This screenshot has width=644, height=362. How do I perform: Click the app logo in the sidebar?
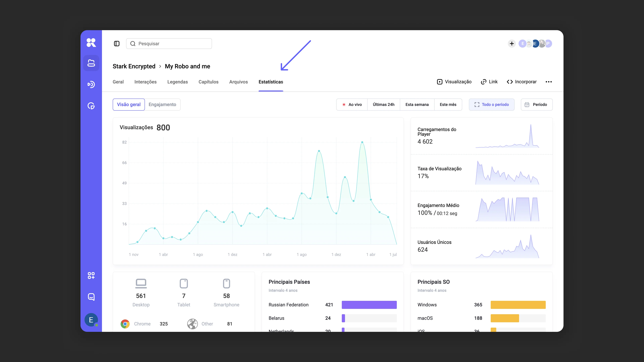pyautogui.click(x=91, y=42)
